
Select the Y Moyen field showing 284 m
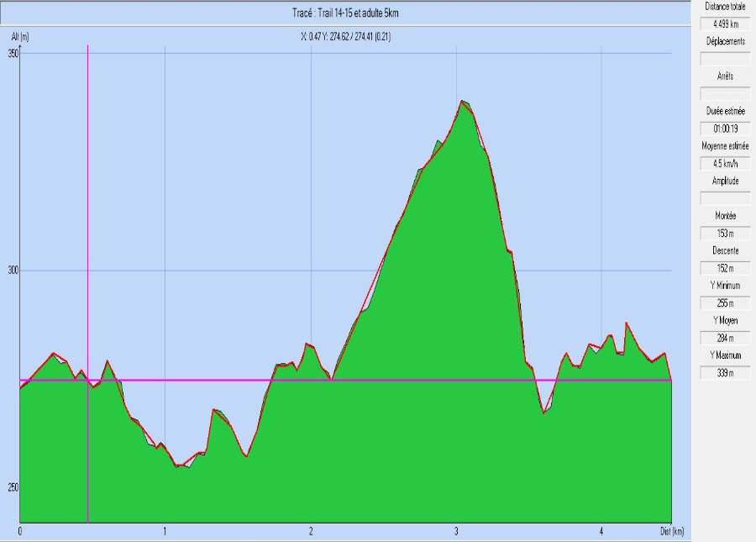pos(724,339)
